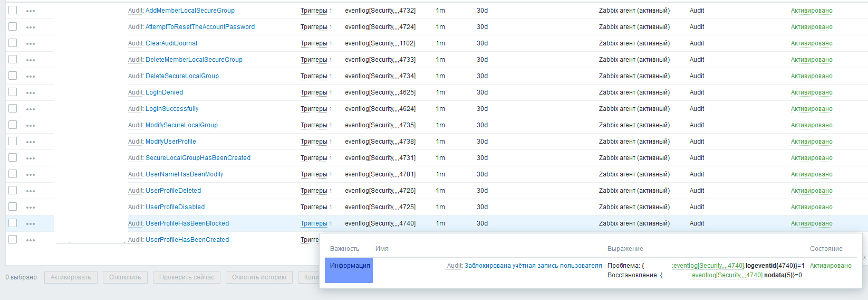Open actions menu for AddMemberLocalSecureGroup row
Image resolution: width=868 pixels, height=300 pixels.
pos(31,11)
